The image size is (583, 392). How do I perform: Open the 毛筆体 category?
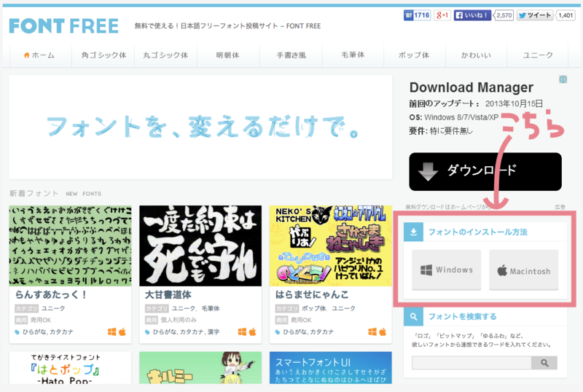click(353, 55)
